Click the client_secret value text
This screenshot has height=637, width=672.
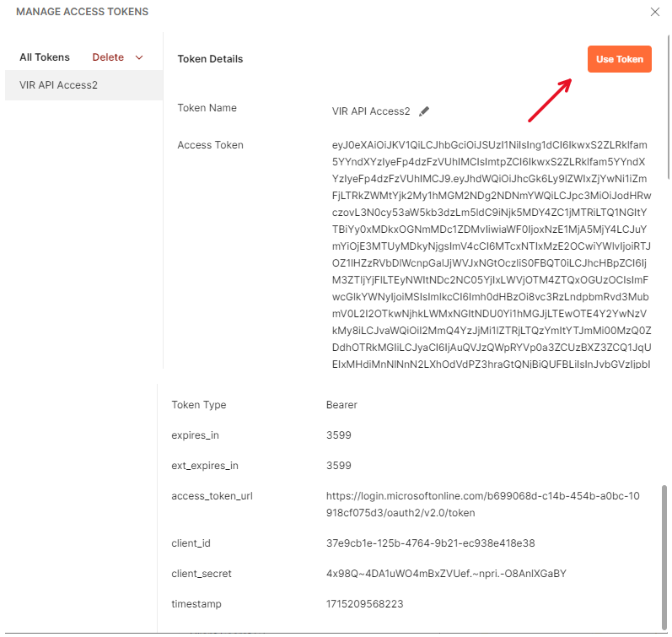pyautogui.click(x=446, y=574)
